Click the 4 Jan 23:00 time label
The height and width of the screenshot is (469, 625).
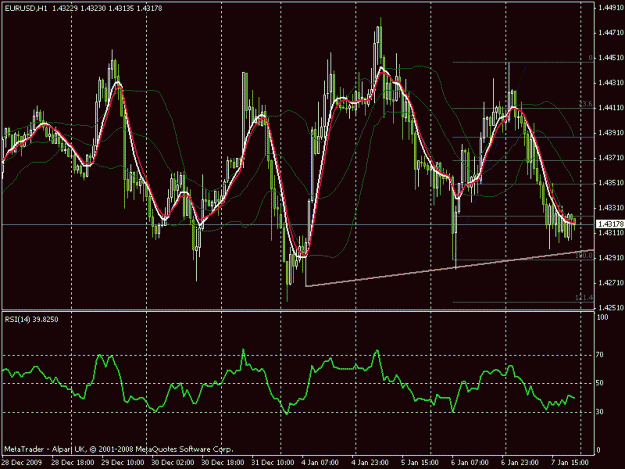coord(370,463)
